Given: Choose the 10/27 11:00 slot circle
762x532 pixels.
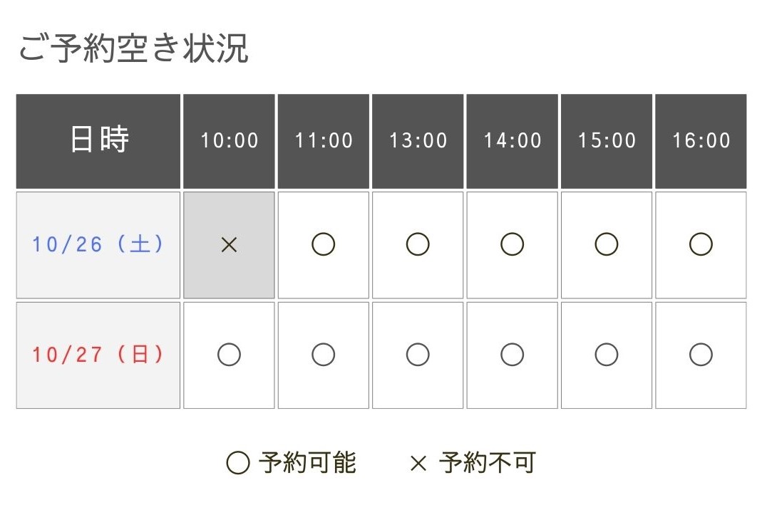Looking at the screenshot, I should click(323, 355).
